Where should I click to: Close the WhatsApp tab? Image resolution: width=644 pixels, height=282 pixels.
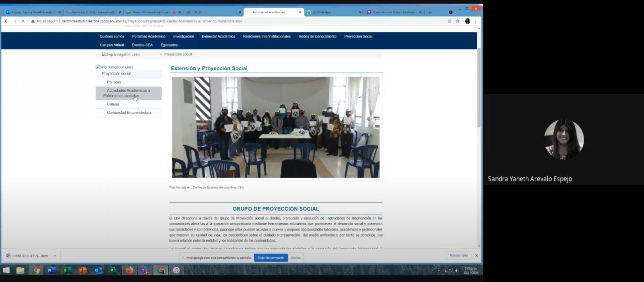360,12
